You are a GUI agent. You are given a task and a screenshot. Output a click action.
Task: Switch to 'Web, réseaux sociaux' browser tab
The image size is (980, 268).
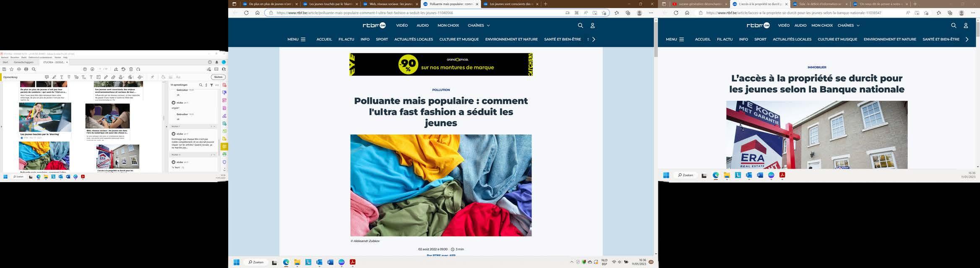tap(391, 4)
